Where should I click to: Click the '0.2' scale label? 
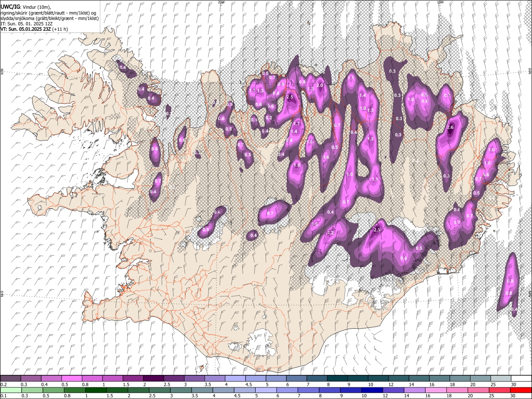pyautogui.click(x=3, y=384)
